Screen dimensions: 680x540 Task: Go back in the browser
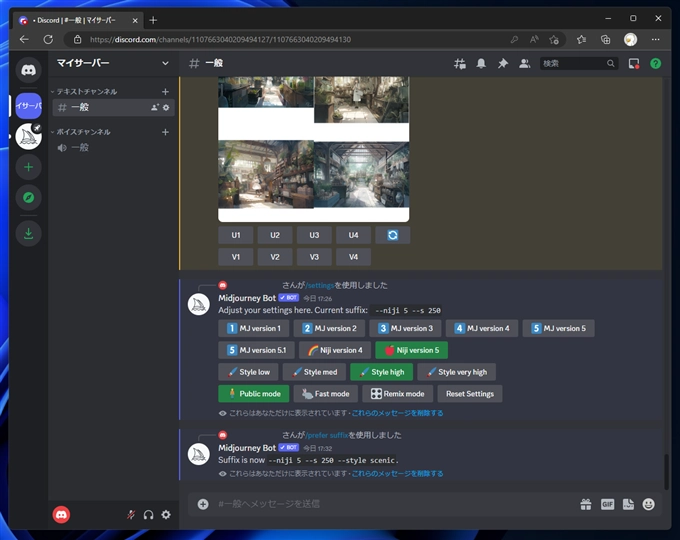tap(24, 39)
